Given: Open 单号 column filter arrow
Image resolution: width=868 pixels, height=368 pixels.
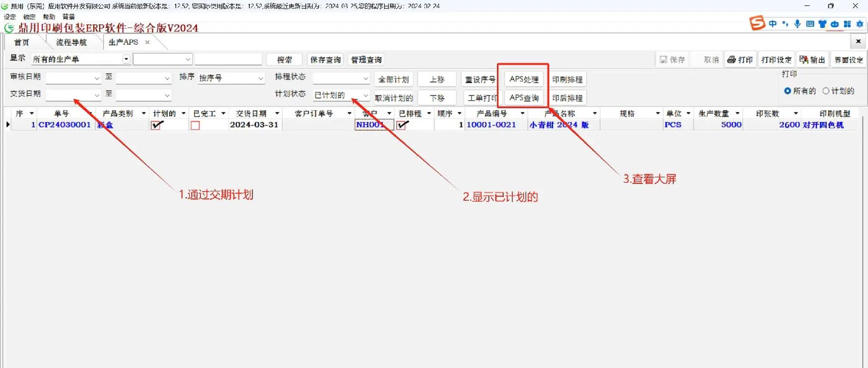Looking at the screenshot, I should pos(90,114).
